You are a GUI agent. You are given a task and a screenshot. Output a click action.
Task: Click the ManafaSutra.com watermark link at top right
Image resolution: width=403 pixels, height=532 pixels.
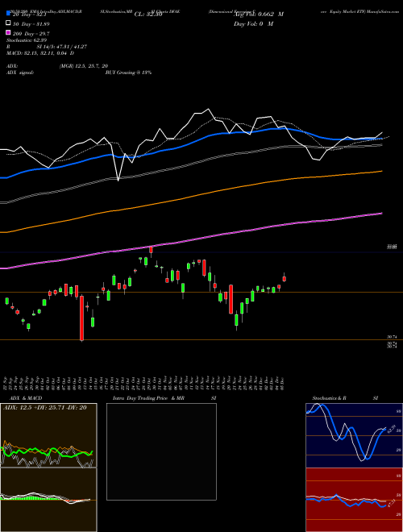(384, 11)
